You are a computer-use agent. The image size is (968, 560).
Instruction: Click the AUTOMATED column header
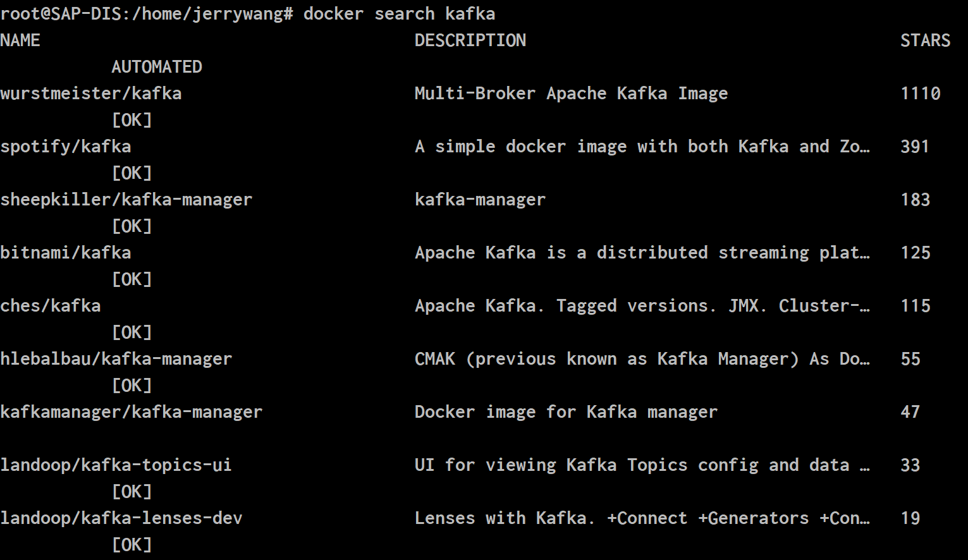(157, 67)
